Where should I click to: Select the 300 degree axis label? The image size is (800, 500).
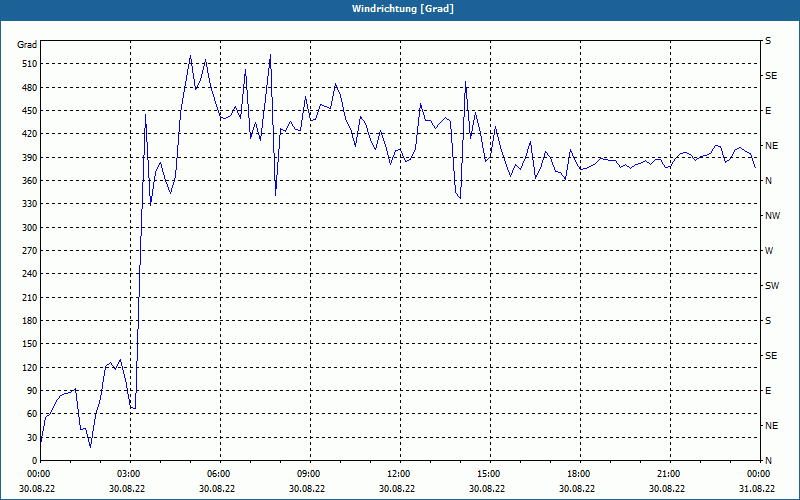coord(30,228)
